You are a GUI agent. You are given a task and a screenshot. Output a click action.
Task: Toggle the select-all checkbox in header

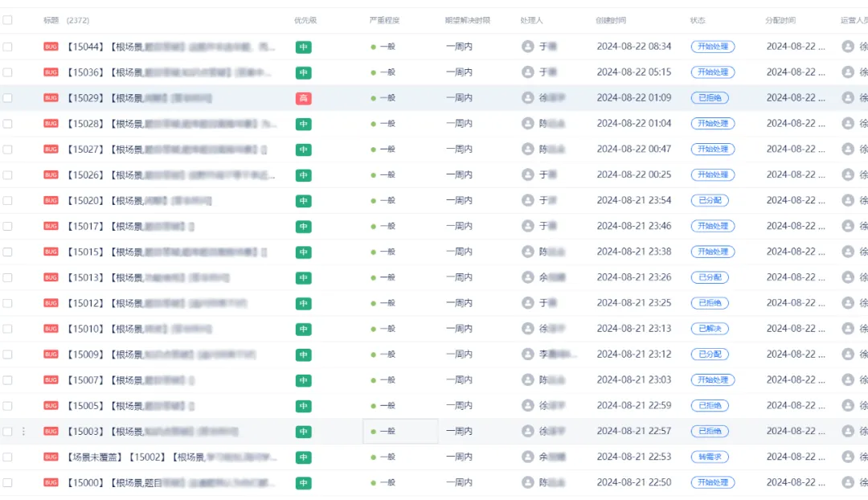pos(8,20)
